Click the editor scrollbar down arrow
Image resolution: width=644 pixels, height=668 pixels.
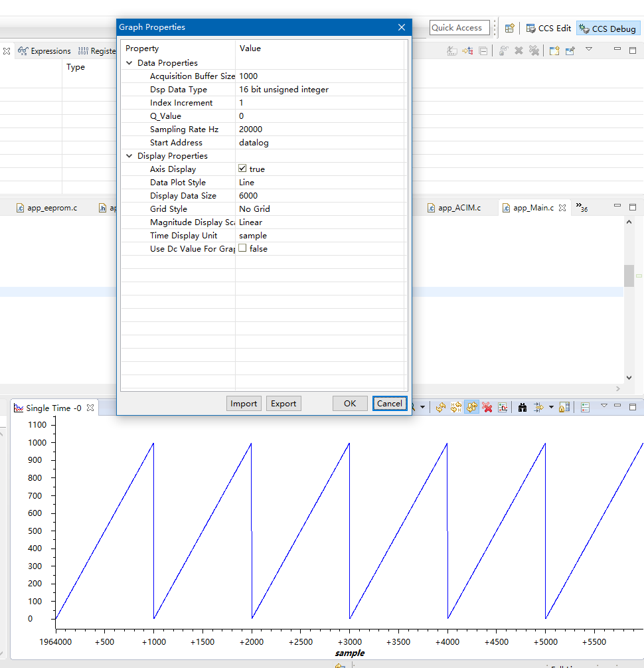629,377
